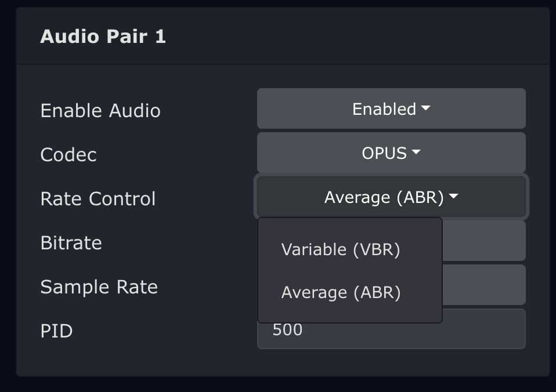The width and height of the screenshot is (556, 392).
Task: Click the partly hidden Sample Rate dropdown
Action: point(483,285)
